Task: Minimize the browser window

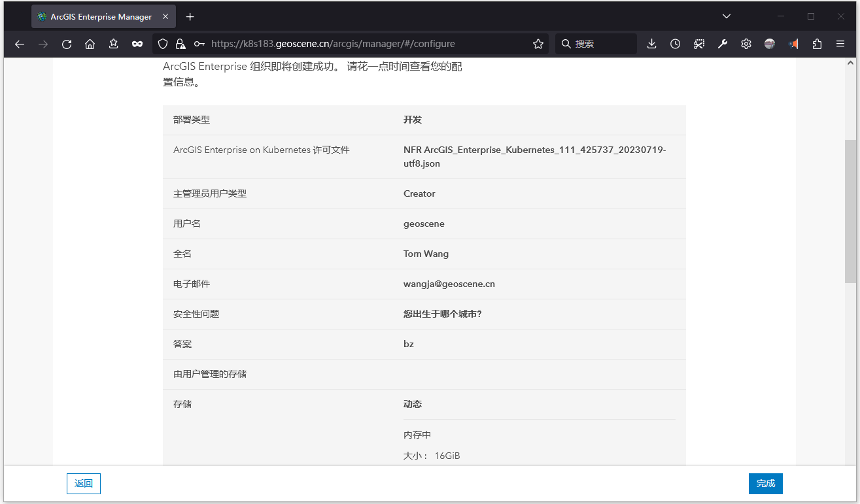Action: pos(781,16)
